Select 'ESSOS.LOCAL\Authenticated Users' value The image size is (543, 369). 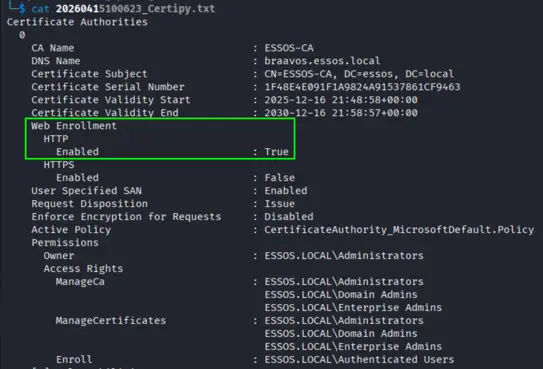[x=359, y=360]
